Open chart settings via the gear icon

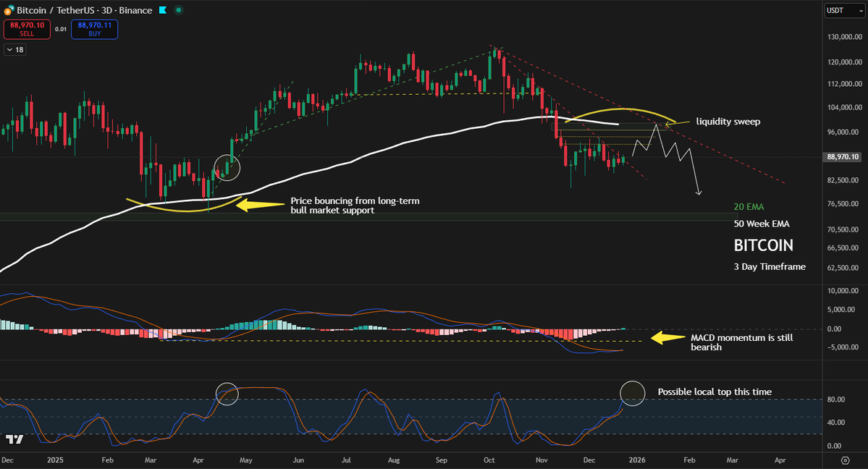point(845,460)
